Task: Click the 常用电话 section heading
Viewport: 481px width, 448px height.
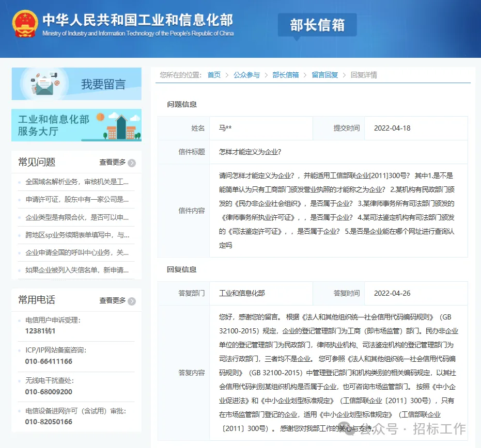Action: [x=37, y=300]
